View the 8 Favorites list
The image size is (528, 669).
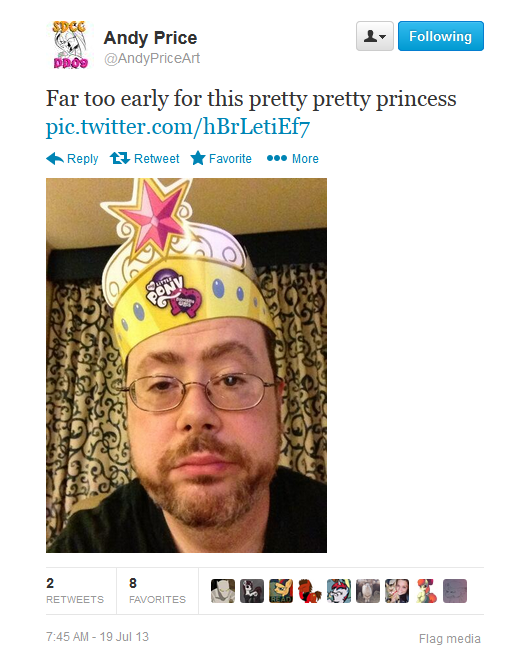pos(157,591)
